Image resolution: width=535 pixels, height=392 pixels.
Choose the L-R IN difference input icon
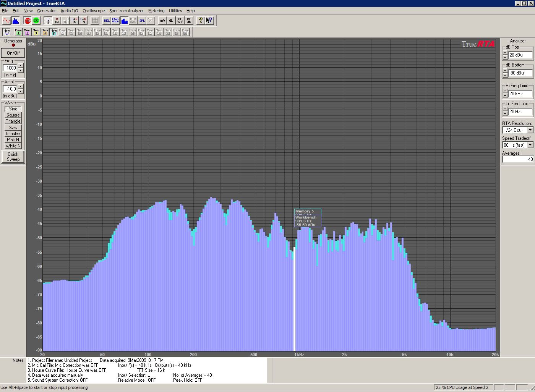(x=83, y=21)
